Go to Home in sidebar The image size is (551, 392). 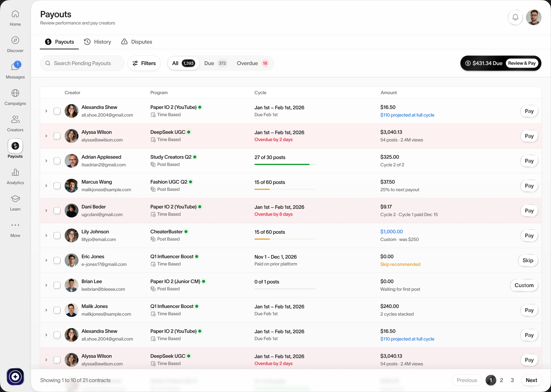(15, 18)
